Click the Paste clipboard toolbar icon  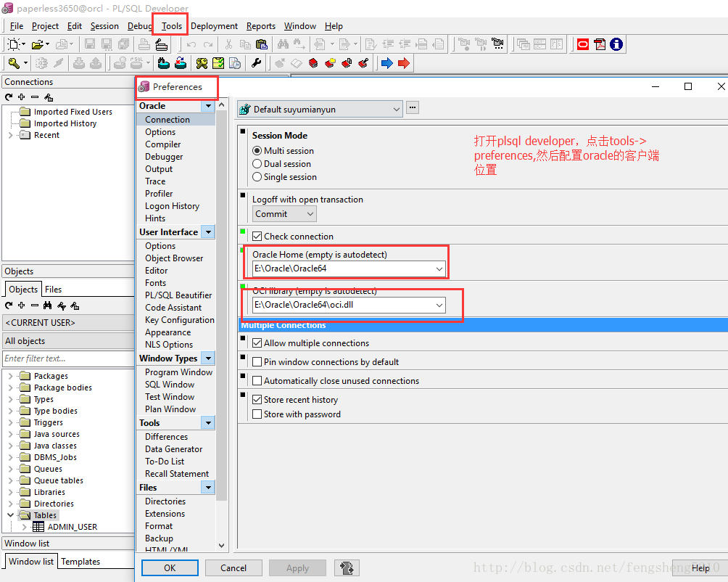tap(261, 44)
